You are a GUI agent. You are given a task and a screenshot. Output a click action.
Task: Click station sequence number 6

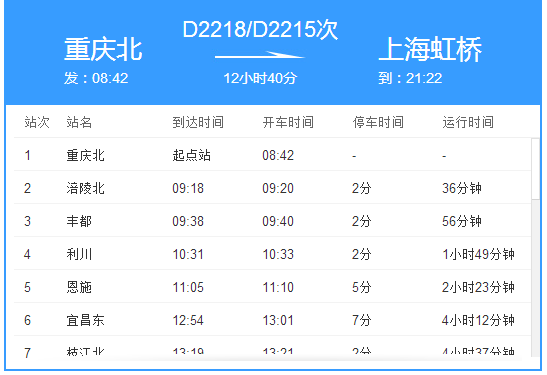point(28,320)
